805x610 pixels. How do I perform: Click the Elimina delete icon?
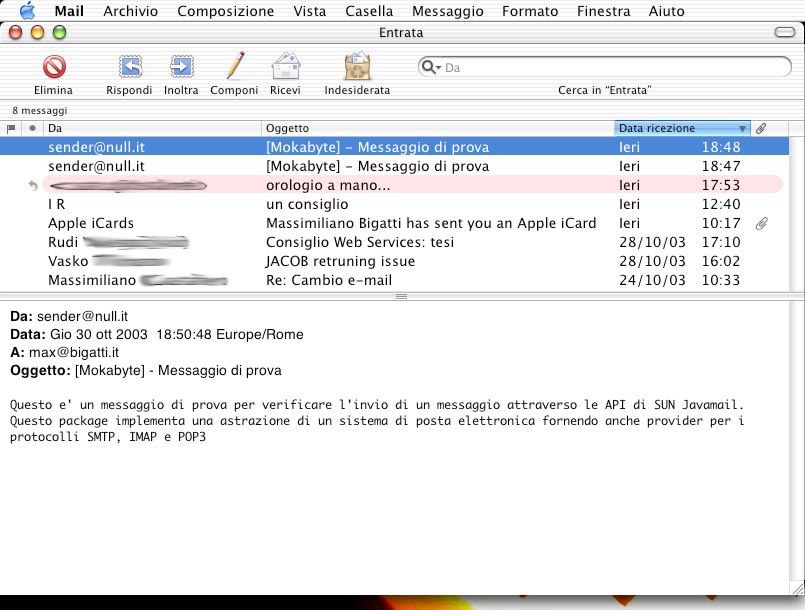tap(54, 67)
